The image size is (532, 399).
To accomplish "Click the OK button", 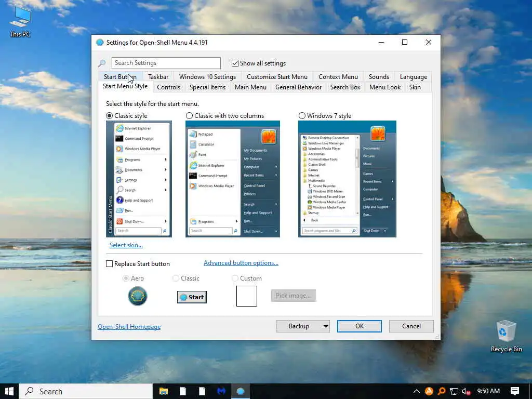I will pyautogui.click(x=360, y=326).
